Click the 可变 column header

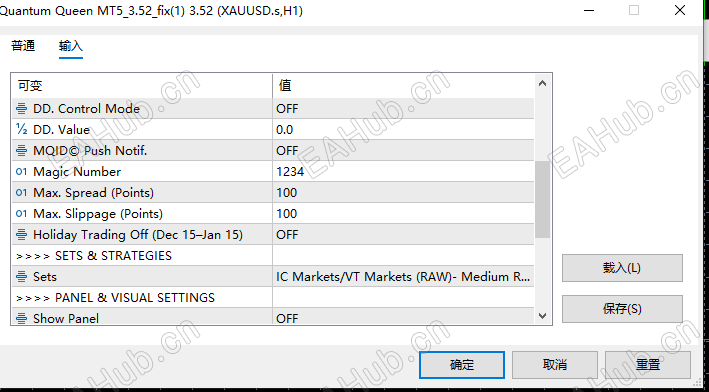click(30, 85)
